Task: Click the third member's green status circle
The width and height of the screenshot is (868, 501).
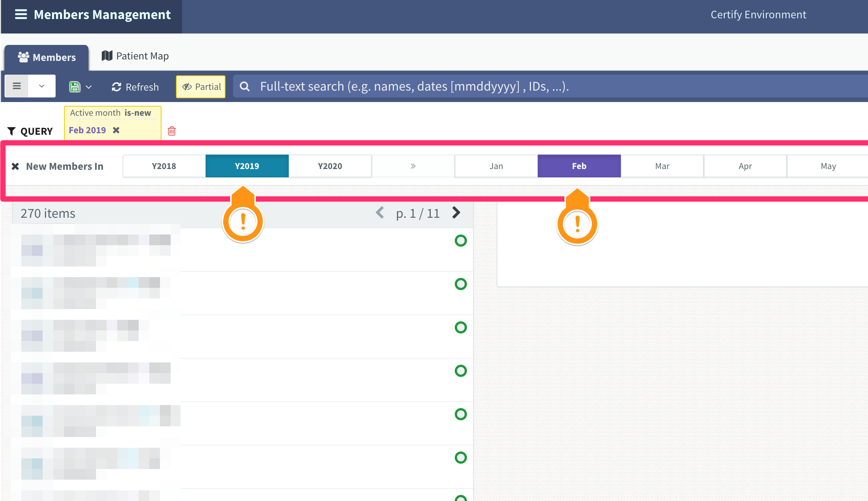Action: coord(461,327)
